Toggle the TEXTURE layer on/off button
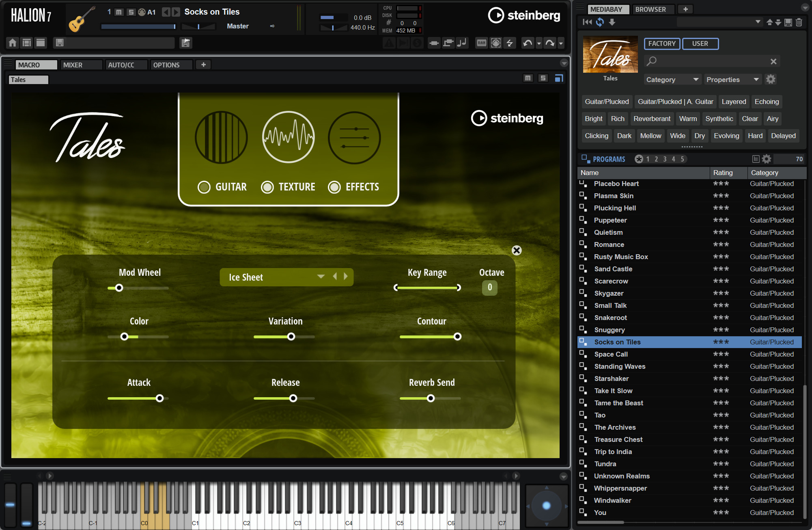Viewport: 812px width, 530px height. [x=267, y=187]
